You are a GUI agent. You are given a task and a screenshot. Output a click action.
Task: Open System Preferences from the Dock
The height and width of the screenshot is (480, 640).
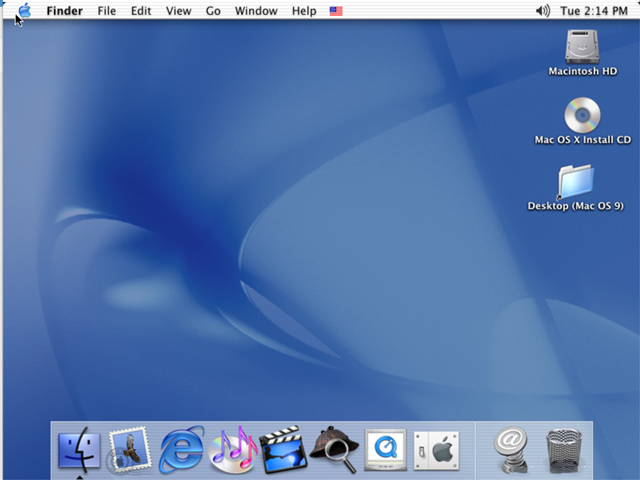click(436, 449)
